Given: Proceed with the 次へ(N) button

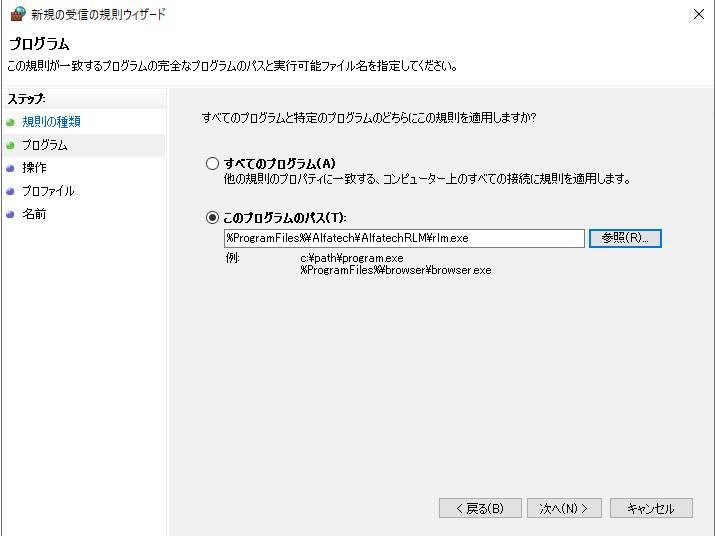Looking at the screenshot, I should coord(564,508).
